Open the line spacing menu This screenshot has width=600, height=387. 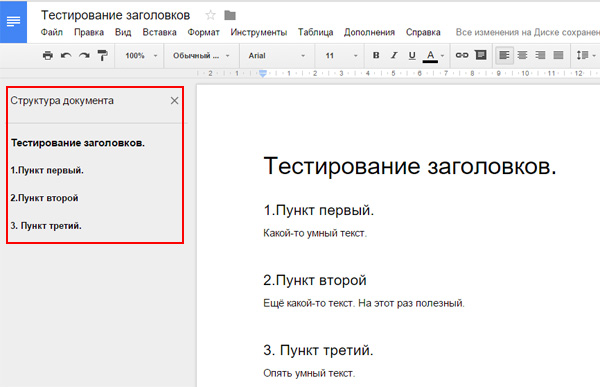coord(586,56)
